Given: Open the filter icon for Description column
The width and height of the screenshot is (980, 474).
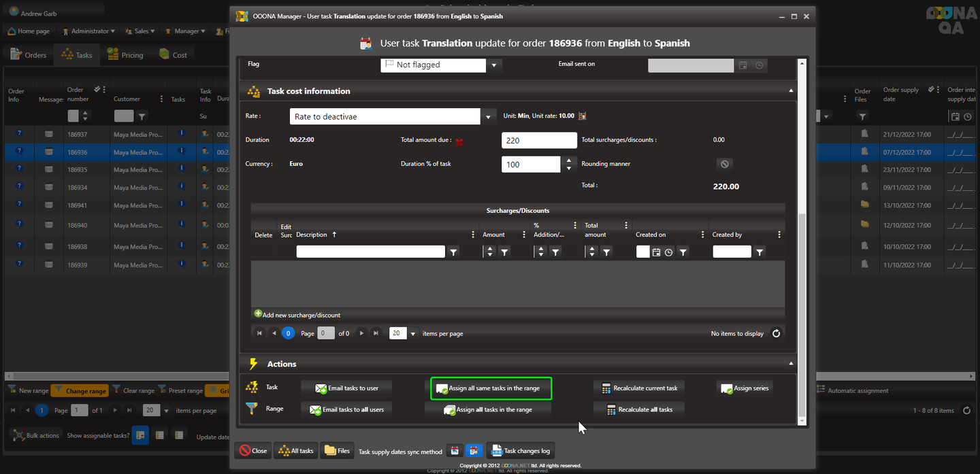Looking at the screenshot, I should click(x=454, y=252).
